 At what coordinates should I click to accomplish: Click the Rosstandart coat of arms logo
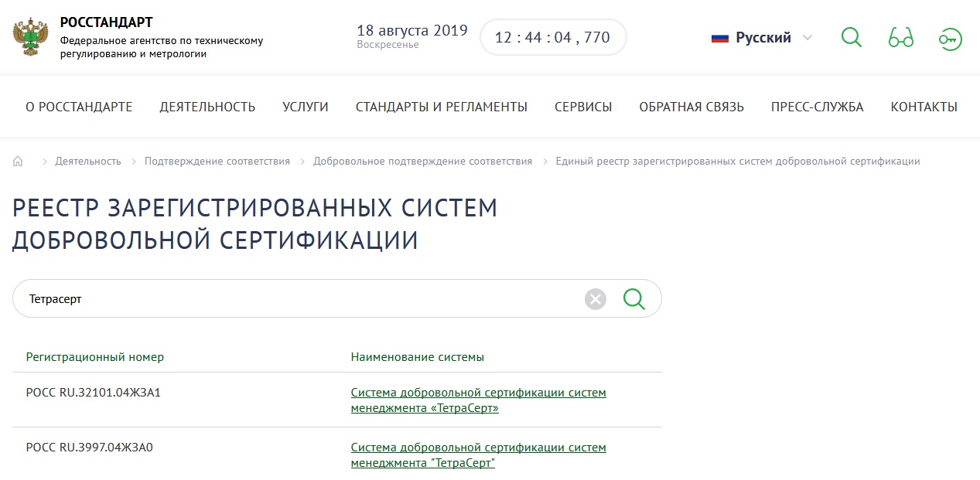click(31, 38)
